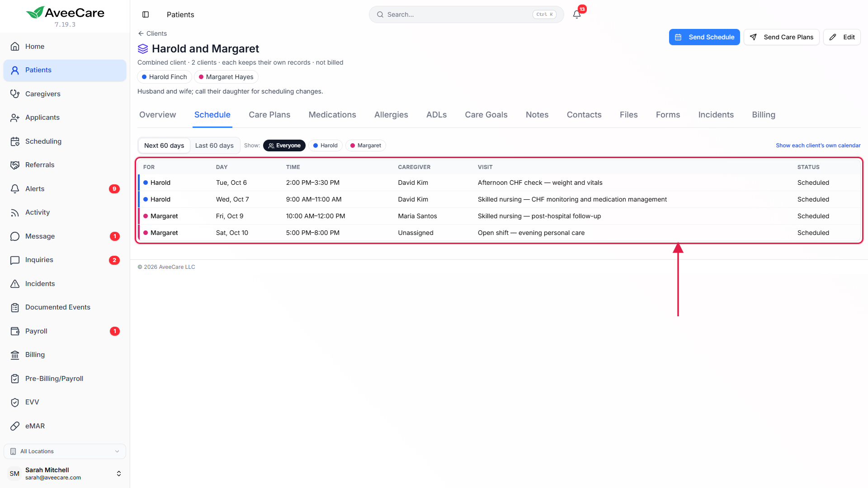868x488 pixels.
Task: Open Pre-Billing/Payroll in sidebar
Action: coord(65,379)
